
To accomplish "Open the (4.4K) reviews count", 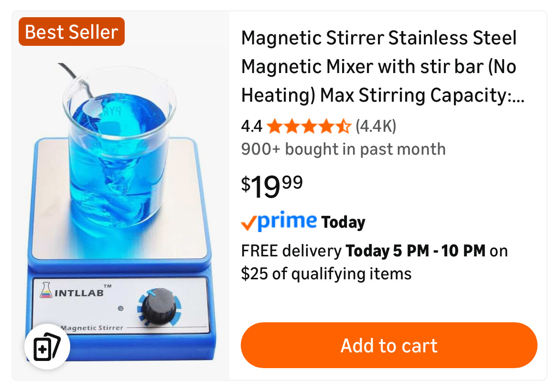I will 376,126.
